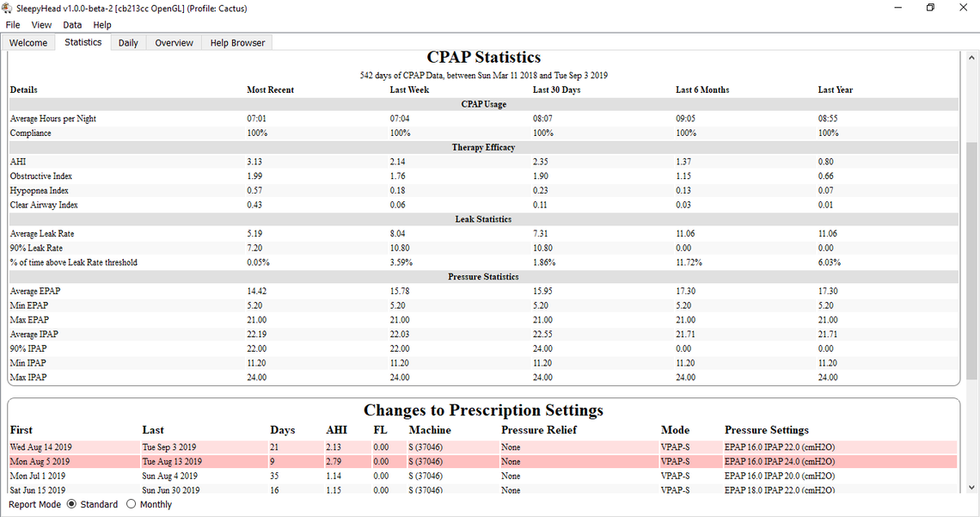Click the 'Mode' column header
This screenshot has height=517, width=980.
coord(675,430)
